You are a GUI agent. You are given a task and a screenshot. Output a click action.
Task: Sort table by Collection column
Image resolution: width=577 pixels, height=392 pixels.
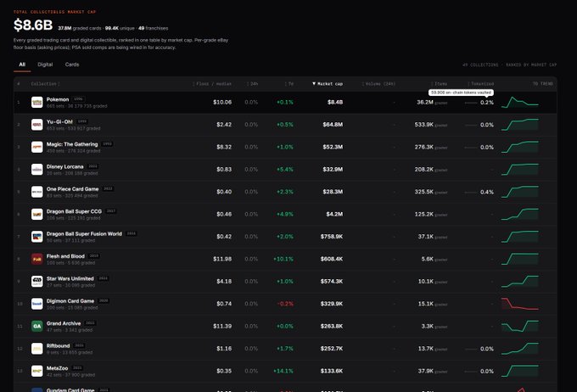coord(45,84)
